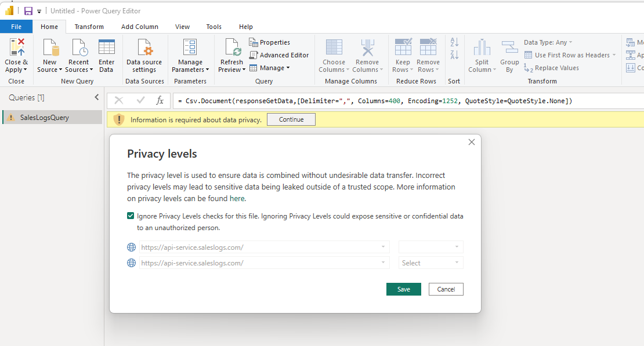
Task: Expand the Data Type: Any dropdown
Action: [x=548, y=42]
